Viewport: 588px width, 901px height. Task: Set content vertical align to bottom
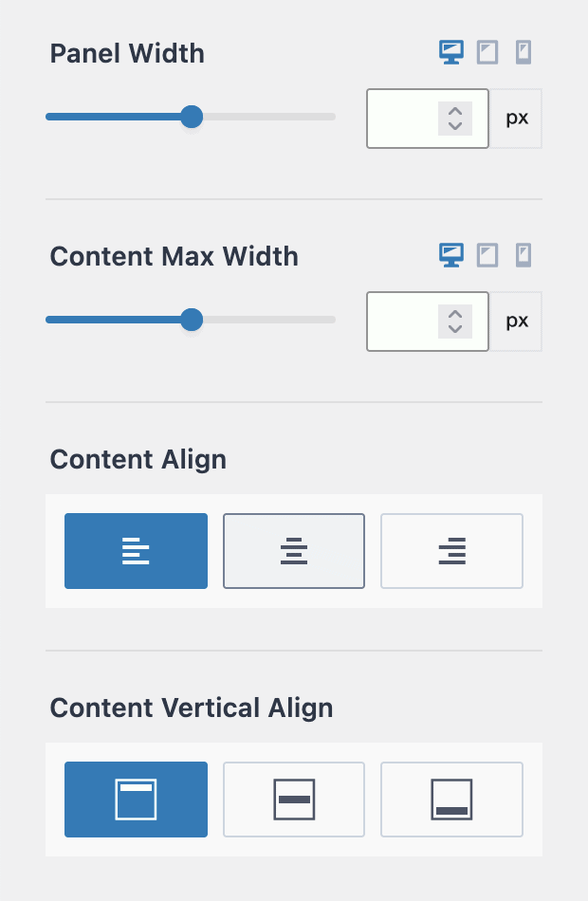(x=451, y=800)
